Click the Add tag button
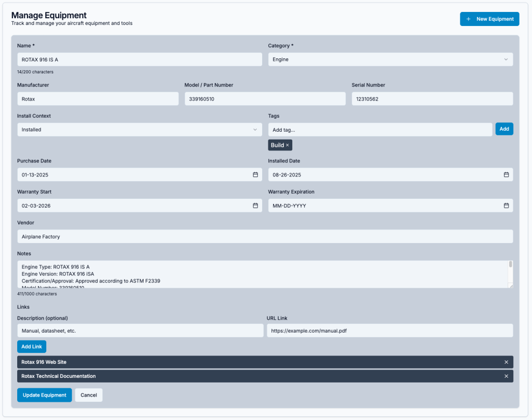 [x=504, y=129]
